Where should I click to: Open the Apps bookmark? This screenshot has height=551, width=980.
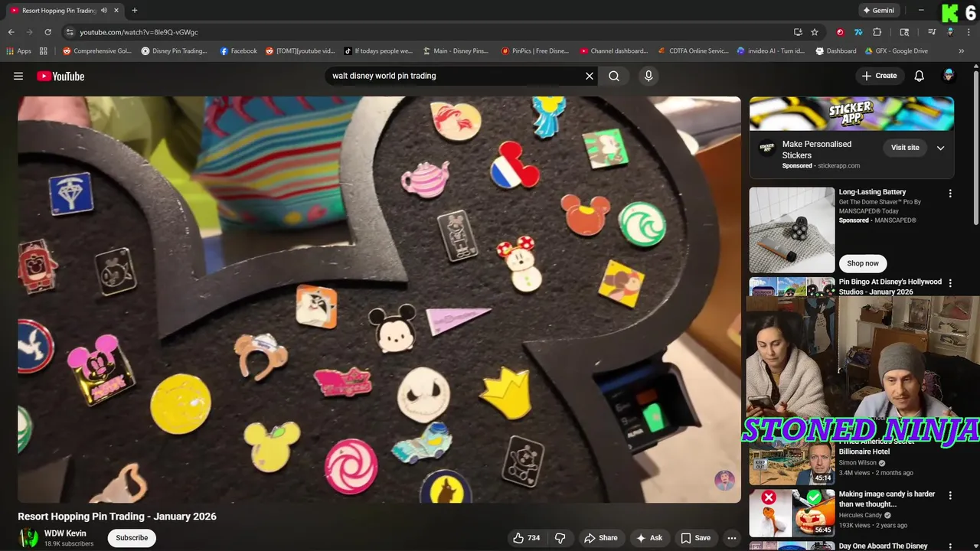point(18,51)
